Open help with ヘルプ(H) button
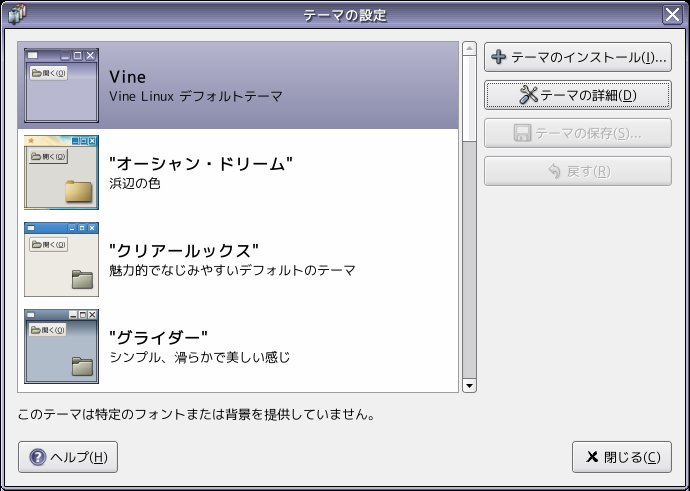 [x=68, y=457]
